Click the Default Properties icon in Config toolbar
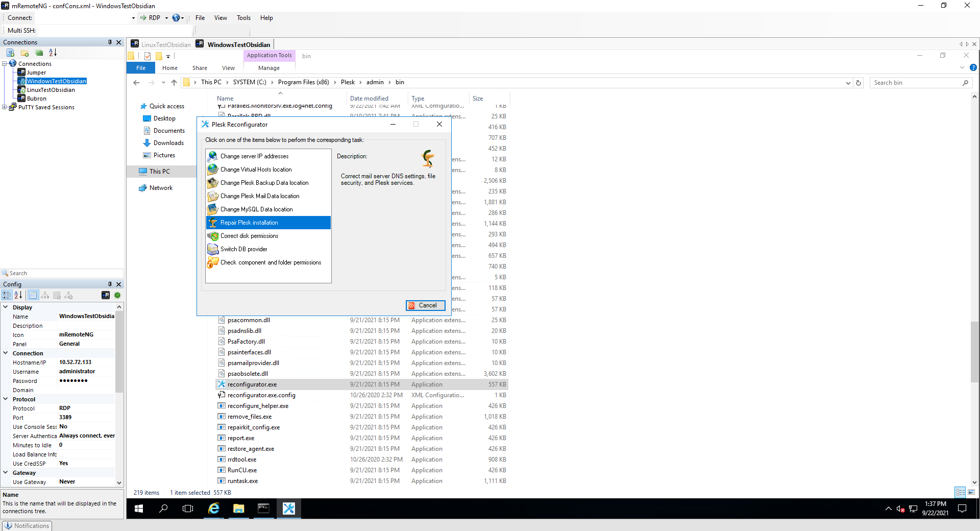 [x=57, y=295]
